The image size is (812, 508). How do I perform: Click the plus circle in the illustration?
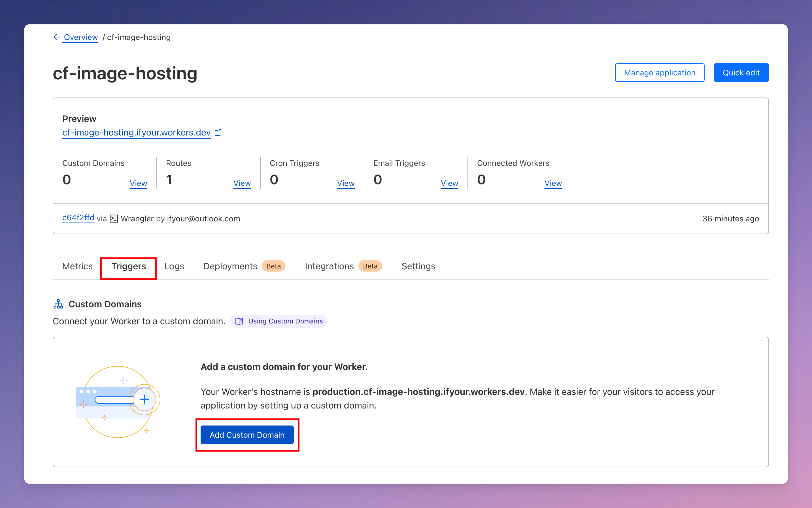(144, 399)
